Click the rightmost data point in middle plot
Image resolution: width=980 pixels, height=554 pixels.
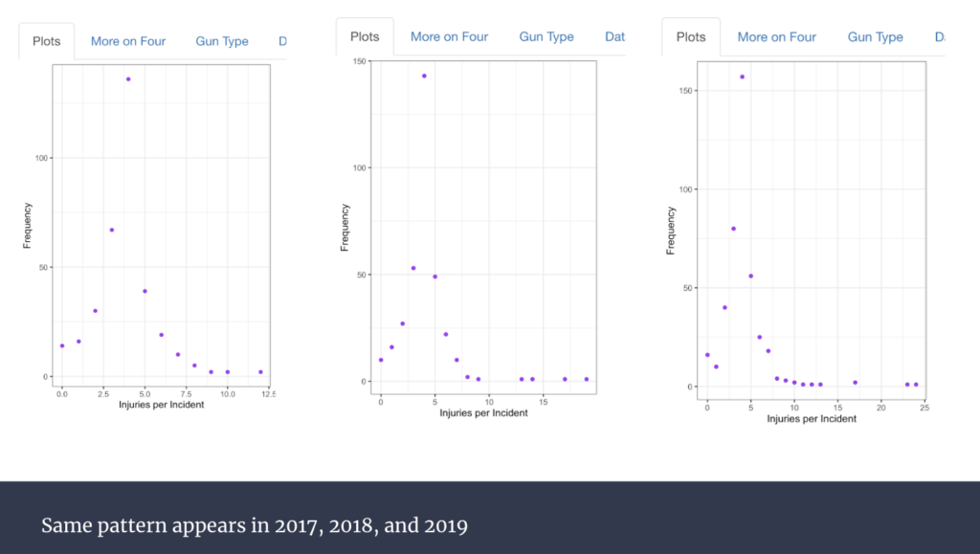[587, 379]
